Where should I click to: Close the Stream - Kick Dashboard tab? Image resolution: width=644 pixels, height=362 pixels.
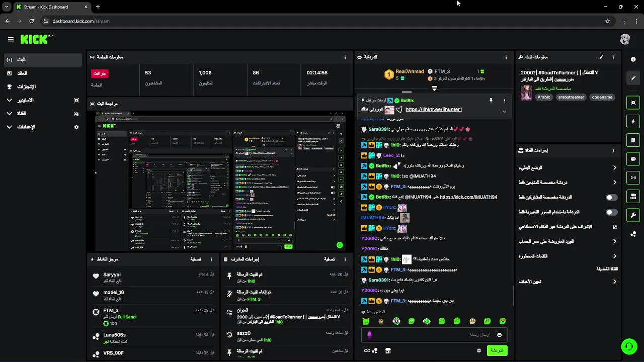(86, 7)
